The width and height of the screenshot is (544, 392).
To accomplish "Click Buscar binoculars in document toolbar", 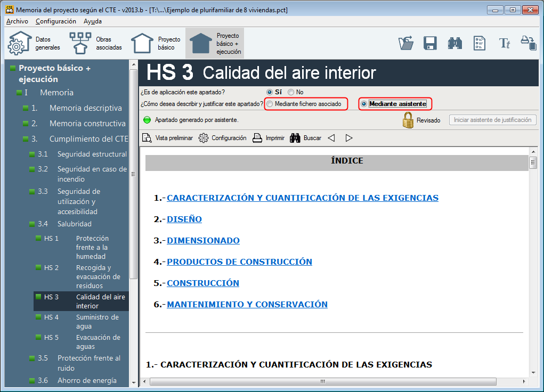I will pyautogui.click(x=306, y=138).
